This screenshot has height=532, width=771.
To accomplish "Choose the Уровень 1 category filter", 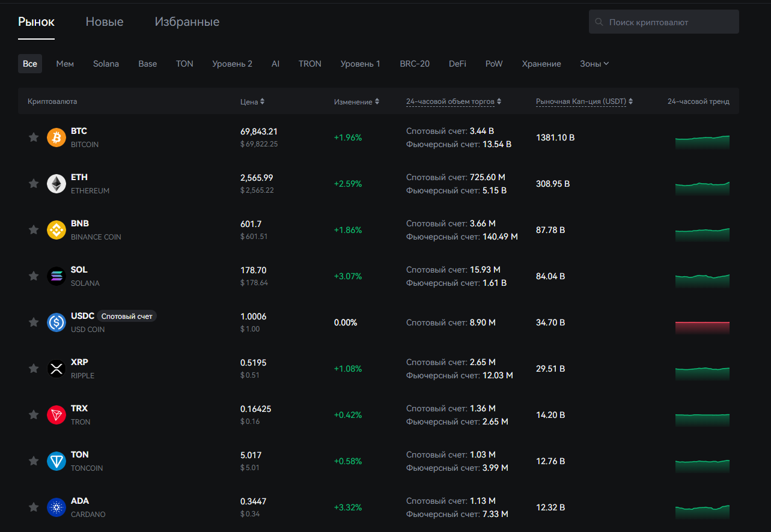I will pyautogui.click(x=360, y=64).
